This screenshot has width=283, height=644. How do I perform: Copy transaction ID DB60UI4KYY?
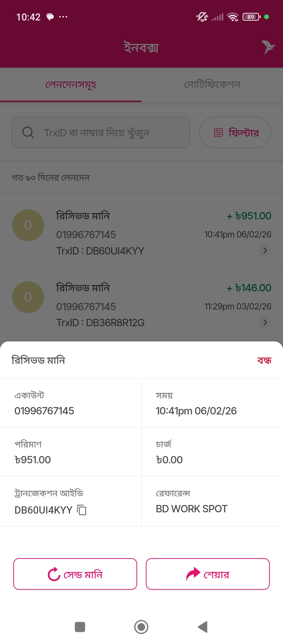click(82, 510)
